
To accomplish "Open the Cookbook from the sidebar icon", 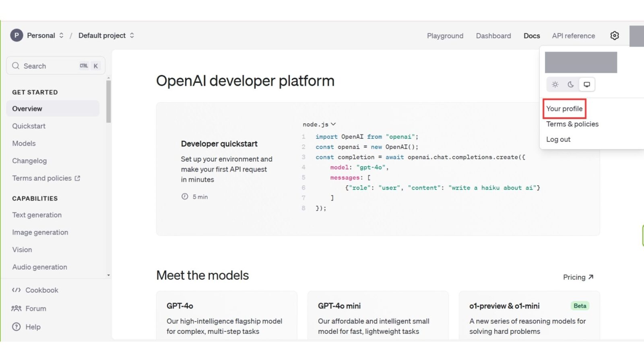I will 17,290.
